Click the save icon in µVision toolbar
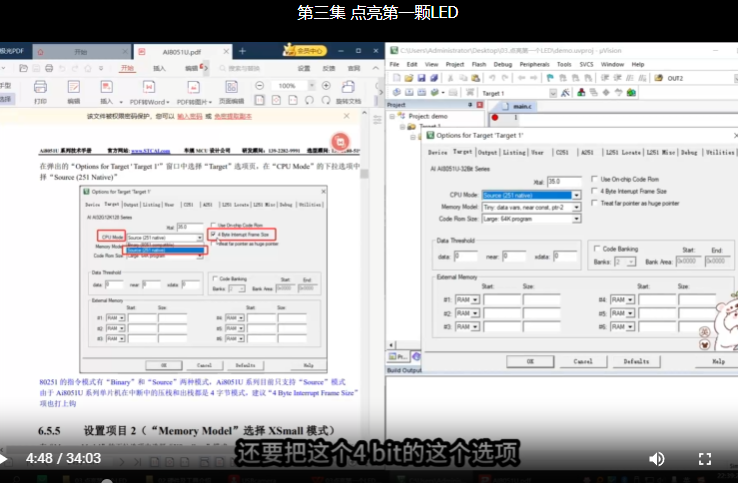Viewport: 738px width, 483px height. tap(421, 78)
